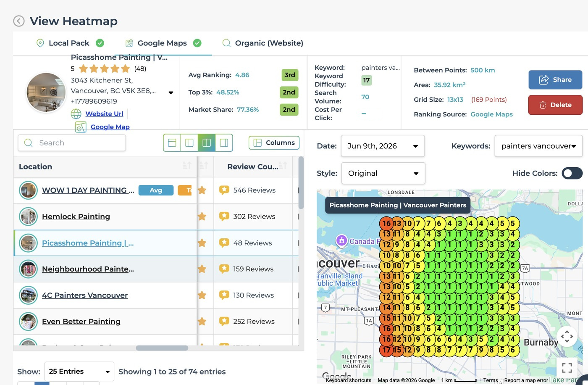This screenshot has width=588, height=385.
Task: Click the review badge icon next to 252 Reviews
Action: (x=224, y=322)
